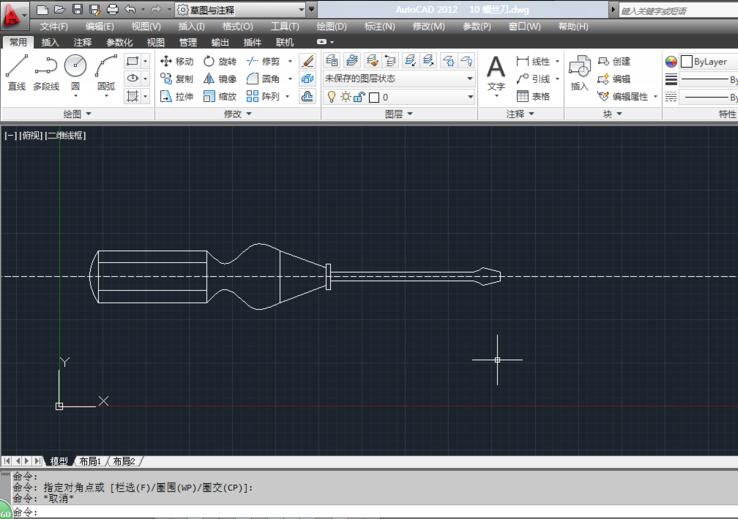The width and height of the screenshot is (738, 519).
Task: Select the 圆 circle tool
Action: click(x=75, y=72)
